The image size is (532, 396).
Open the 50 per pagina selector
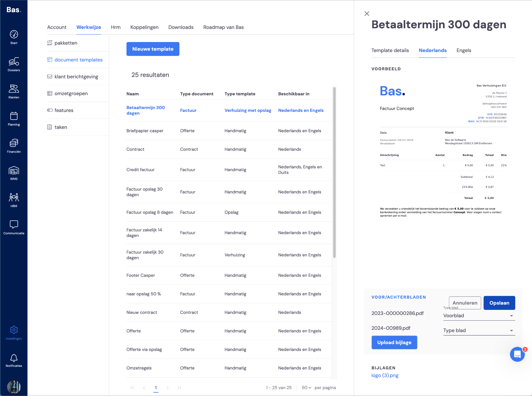[x=306, y=388]
